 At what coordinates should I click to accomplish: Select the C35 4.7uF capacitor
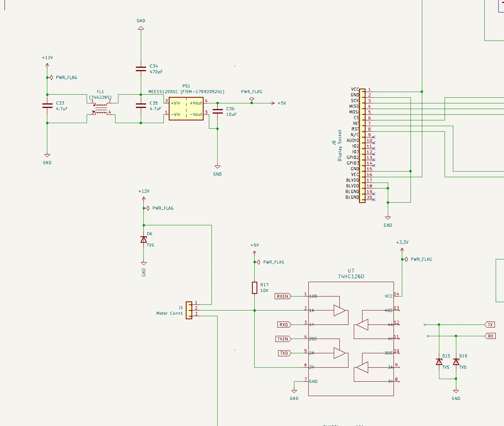click(x=141, y=106)
